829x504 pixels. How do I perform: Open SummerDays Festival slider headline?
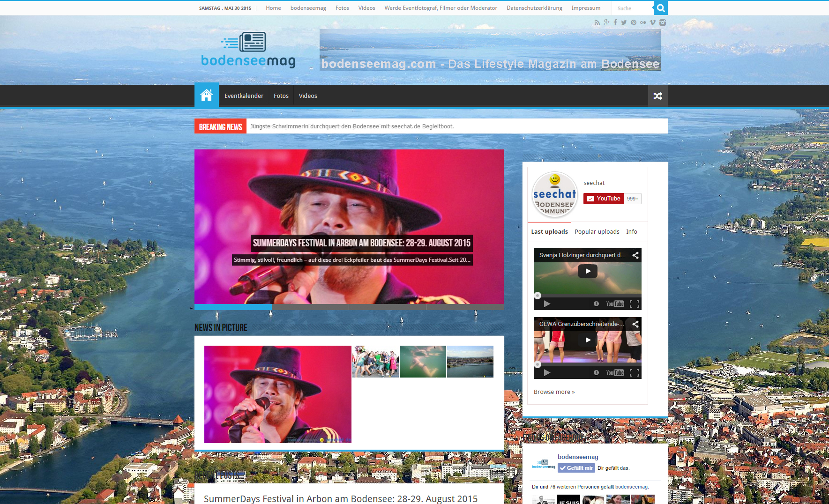point(361,243)
